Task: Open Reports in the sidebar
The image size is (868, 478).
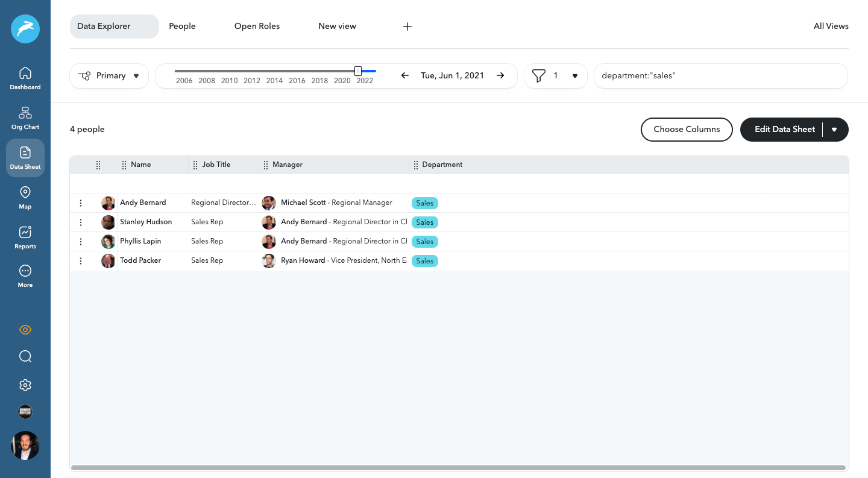Action: click(25, 237)
